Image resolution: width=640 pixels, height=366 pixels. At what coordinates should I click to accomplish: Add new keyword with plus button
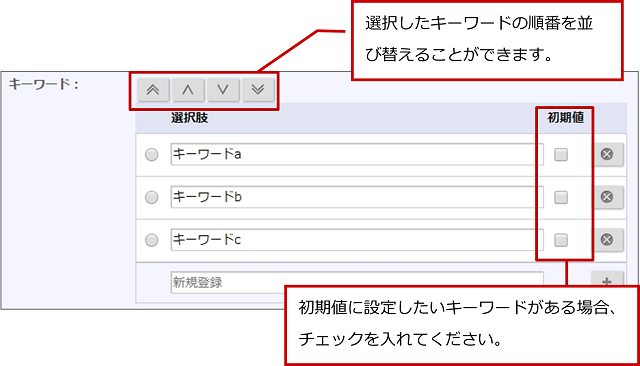(x=607, y=279)
